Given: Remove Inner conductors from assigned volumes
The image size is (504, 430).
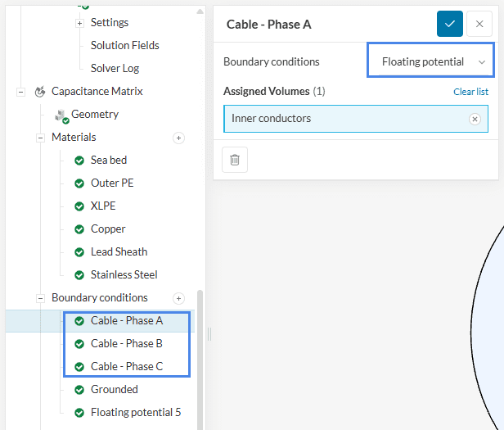Looking at the screenshot, I should [x=475, y=119].
